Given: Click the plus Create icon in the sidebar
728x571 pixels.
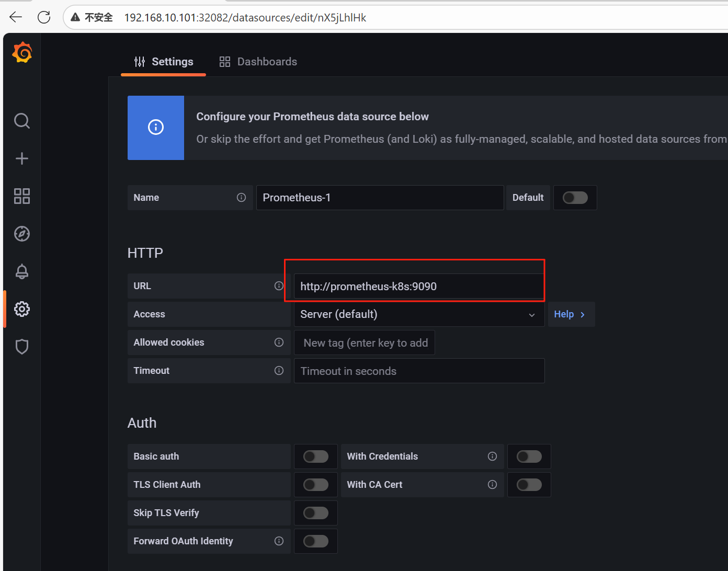Looking at the screenshot, I should (x=22, y=158).
